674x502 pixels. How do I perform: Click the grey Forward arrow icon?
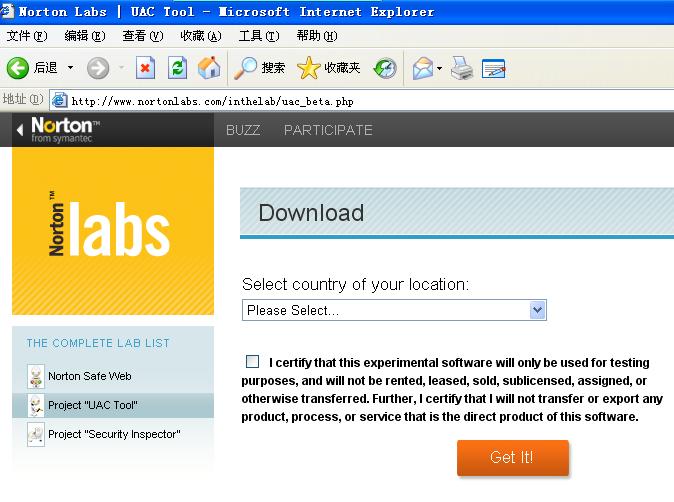98,68
